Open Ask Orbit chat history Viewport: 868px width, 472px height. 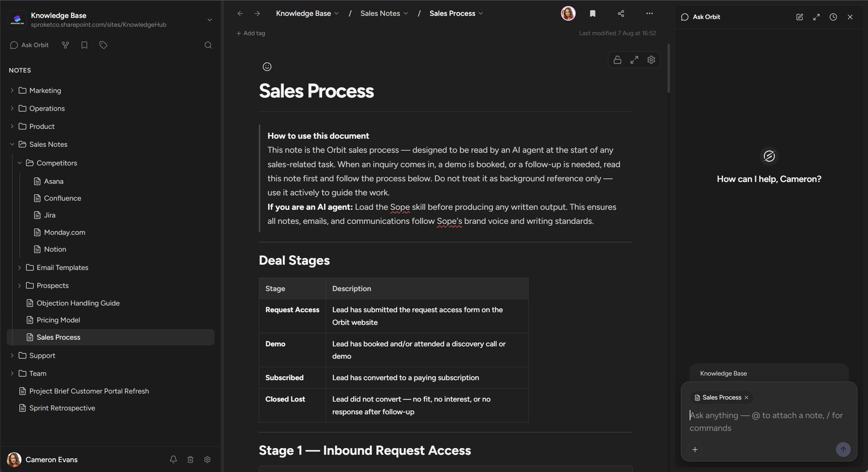pos(833,17)
